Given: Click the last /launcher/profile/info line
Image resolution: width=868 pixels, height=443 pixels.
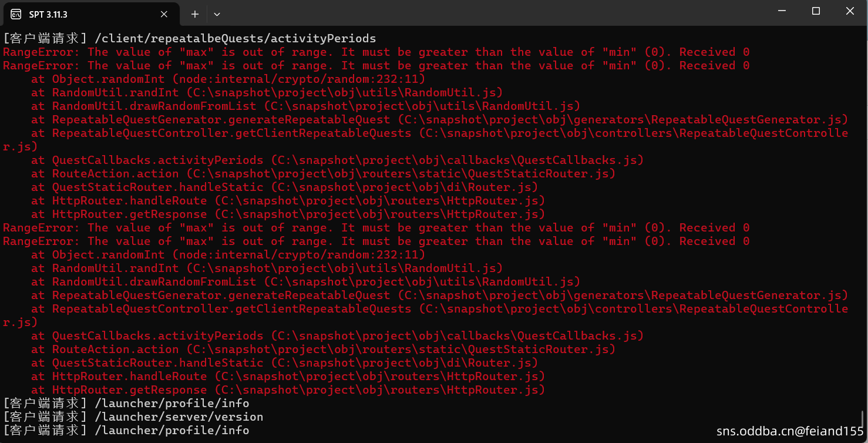Looking at the screenshot, I should tap(126, 431).
